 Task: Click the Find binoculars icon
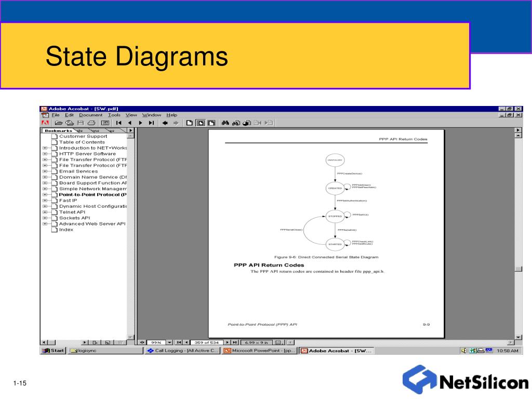point(225,123)
